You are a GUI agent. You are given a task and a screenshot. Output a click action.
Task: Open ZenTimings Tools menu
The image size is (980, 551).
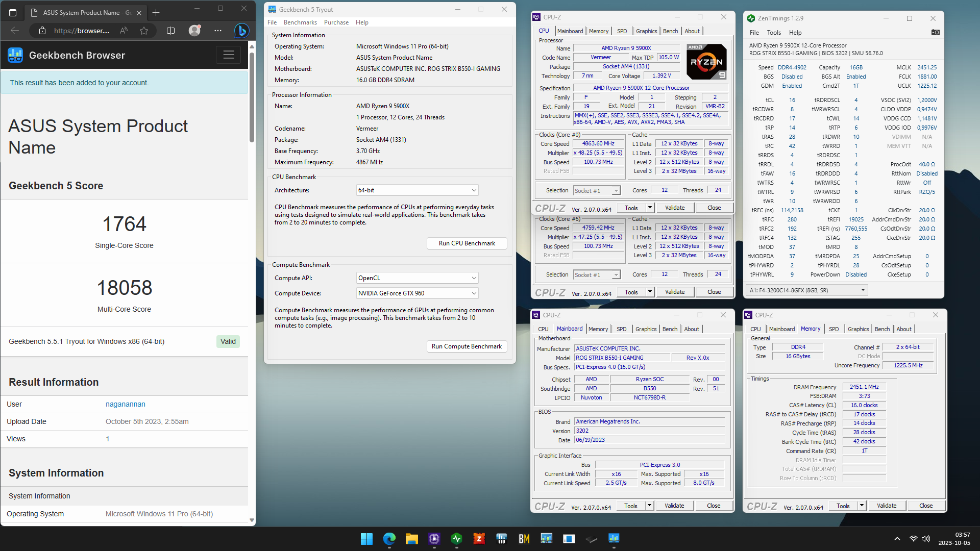tap(774, 32)
